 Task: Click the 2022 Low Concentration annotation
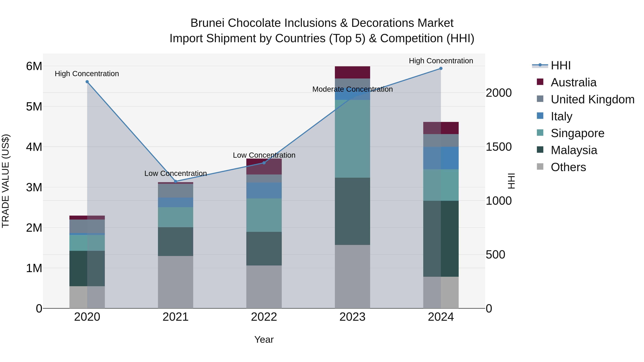point(264,155)
